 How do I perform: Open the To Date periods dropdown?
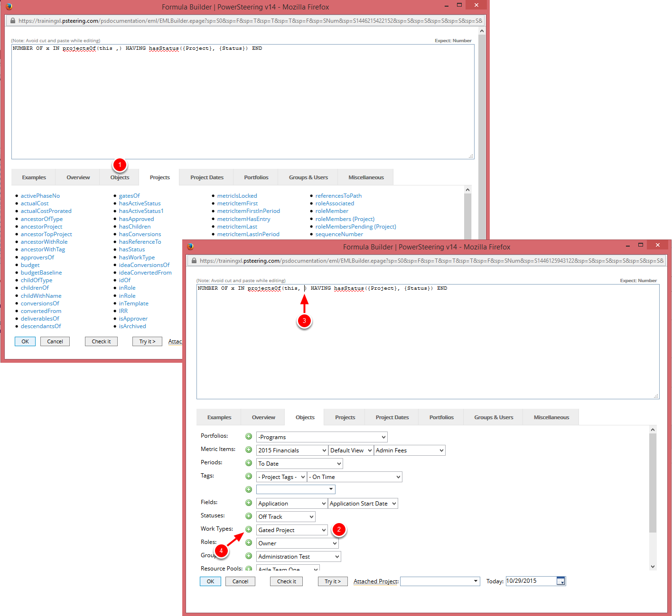299,463
